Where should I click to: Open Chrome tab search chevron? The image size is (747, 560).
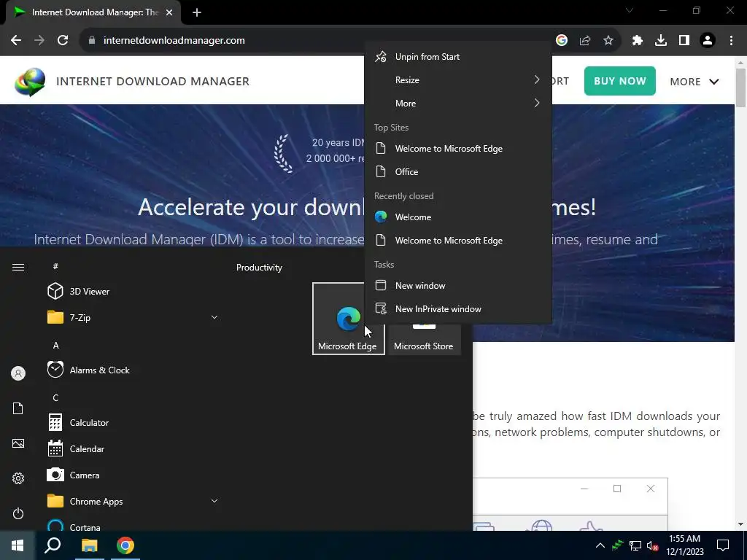coord(630,10)
